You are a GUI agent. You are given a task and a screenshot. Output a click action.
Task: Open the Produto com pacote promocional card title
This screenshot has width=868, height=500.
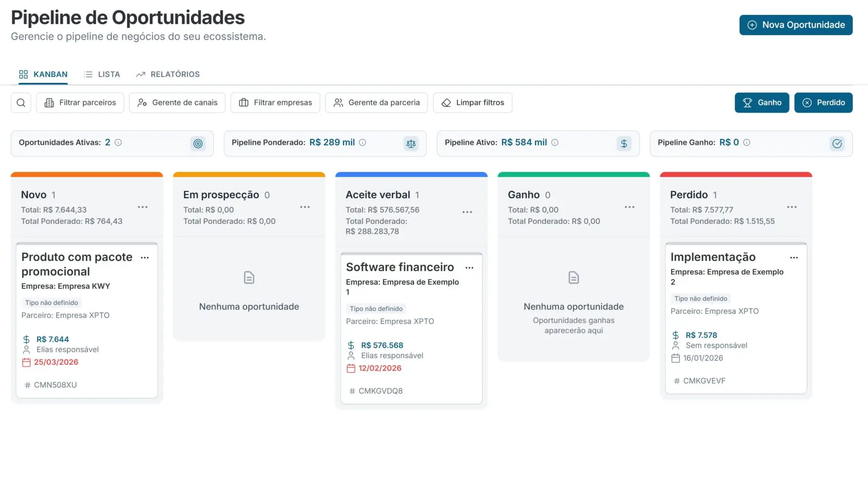coord(77,264)
